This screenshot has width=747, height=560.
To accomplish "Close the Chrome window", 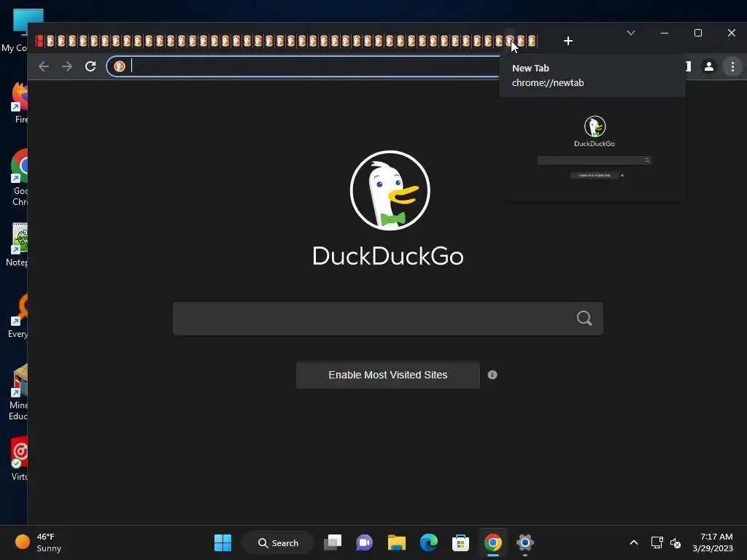I will coord(731,33).
